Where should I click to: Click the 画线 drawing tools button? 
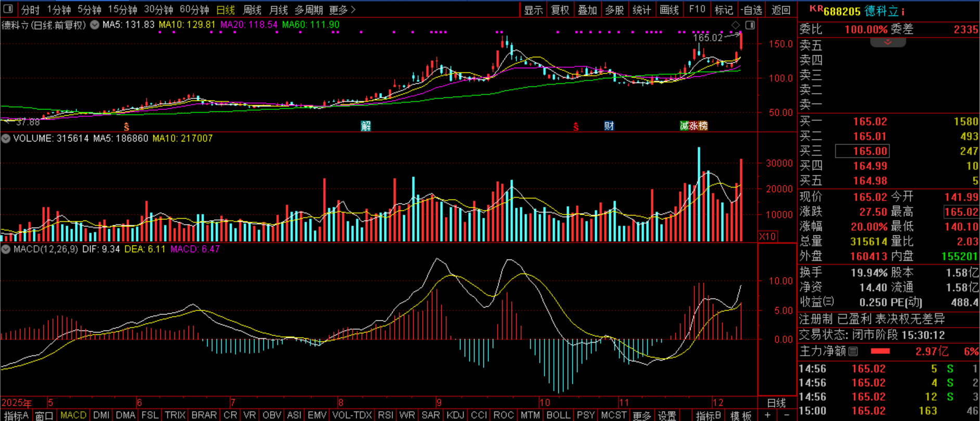pyautogui.click(x=669, y=9)
